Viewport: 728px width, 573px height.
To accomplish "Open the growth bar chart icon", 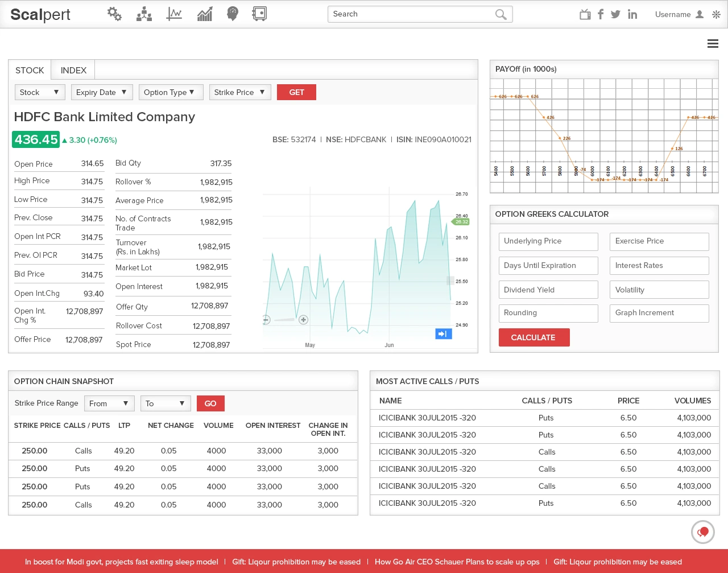I will (205, 14).
